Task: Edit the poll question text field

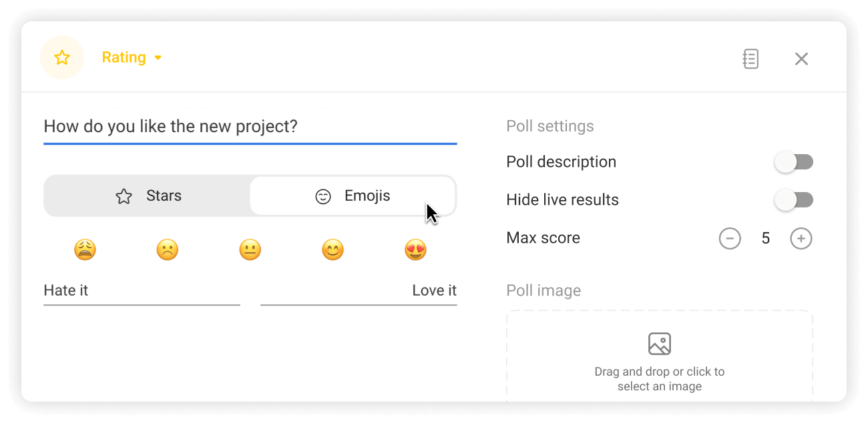Action: 250,127
